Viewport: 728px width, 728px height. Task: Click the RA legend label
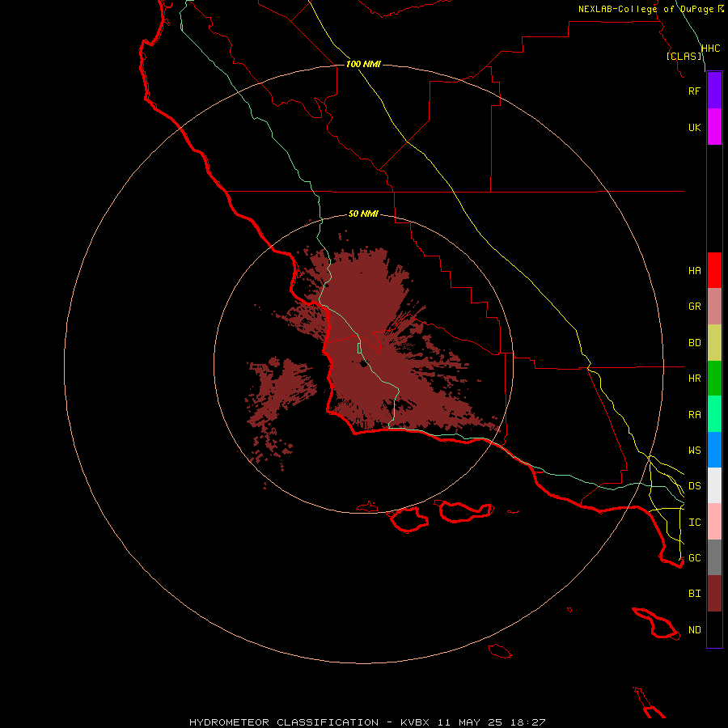click(x=695, y=415)
